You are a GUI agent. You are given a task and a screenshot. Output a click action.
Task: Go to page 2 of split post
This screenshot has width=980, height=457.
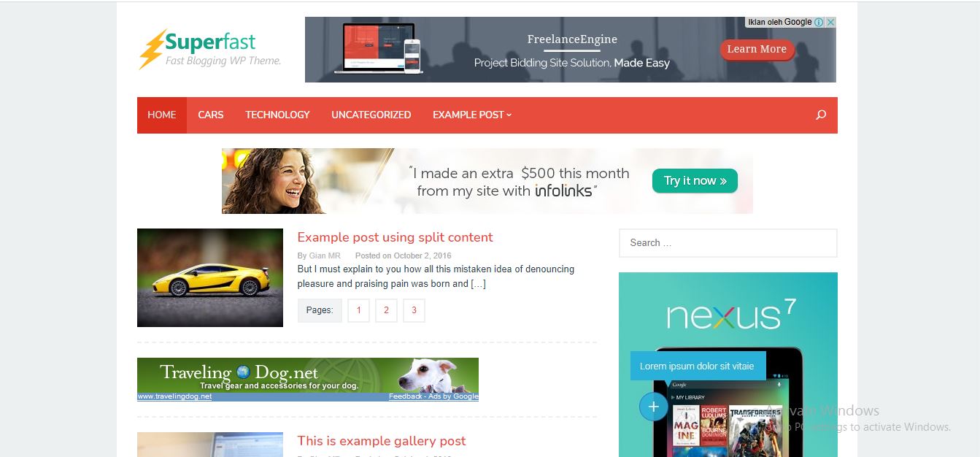pos(386,310)
